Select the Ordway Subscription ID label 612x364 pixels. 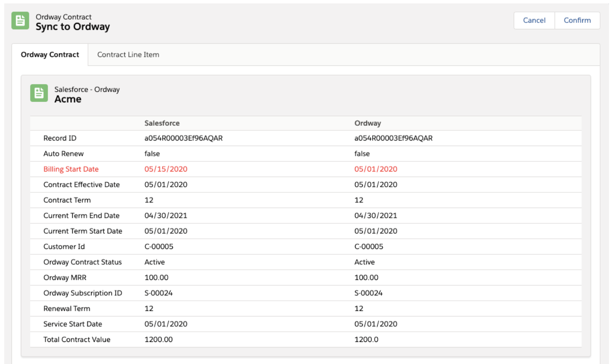(x=83, y=293)
